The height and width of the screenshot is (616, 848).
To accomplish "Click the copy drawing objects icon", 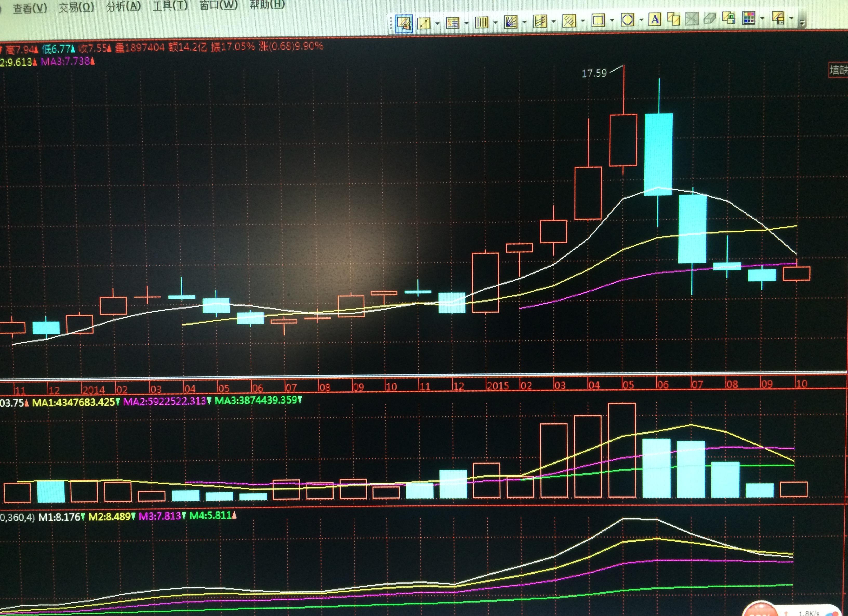I will (x=673, y=19).
